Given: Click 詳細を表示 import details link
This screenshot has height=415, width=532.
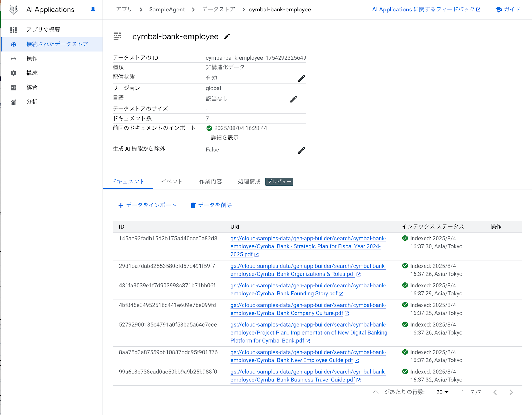Looking at the screenshot, I should [225, 138].
